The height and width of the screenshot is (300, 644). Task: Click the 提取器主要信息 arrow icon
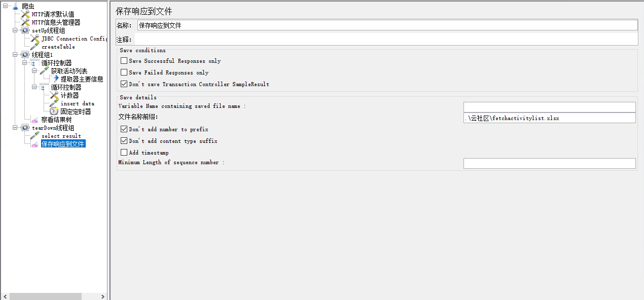55,79
